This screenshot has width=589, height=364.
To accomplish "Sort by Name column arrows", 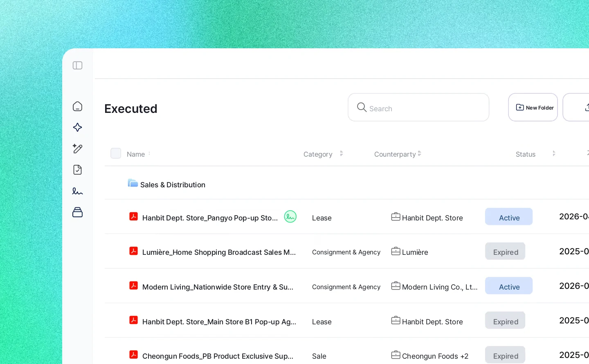I will 149,154.
